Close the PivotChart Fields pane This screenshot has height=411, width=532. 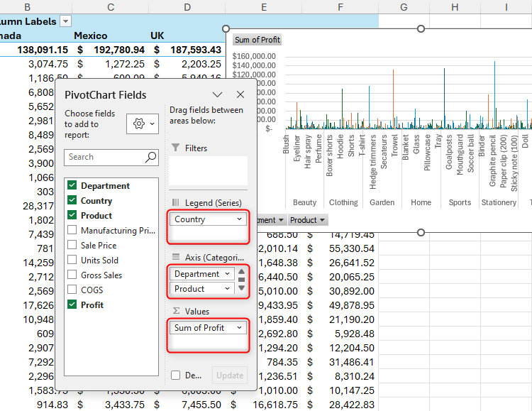(x=240, y=94)
